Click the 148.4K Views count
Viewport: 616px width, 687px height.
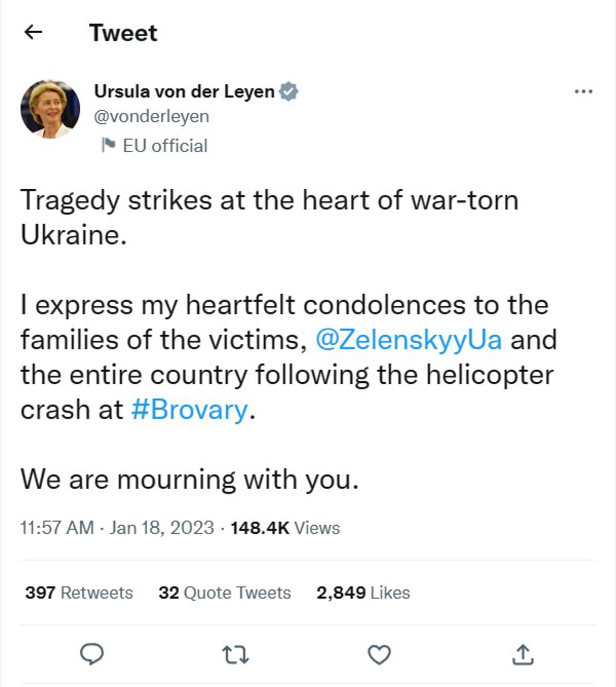[x=285, y=528]
